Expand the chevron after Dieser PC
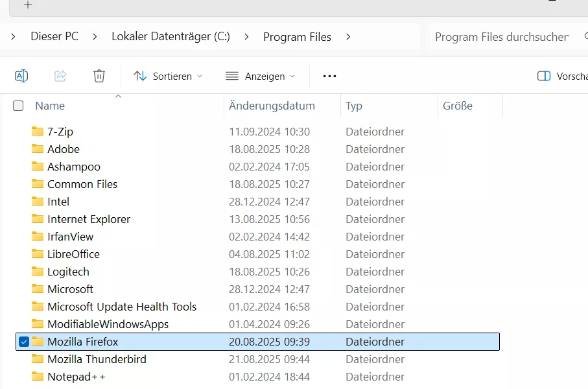588x389 pixels. coord(95,37)
